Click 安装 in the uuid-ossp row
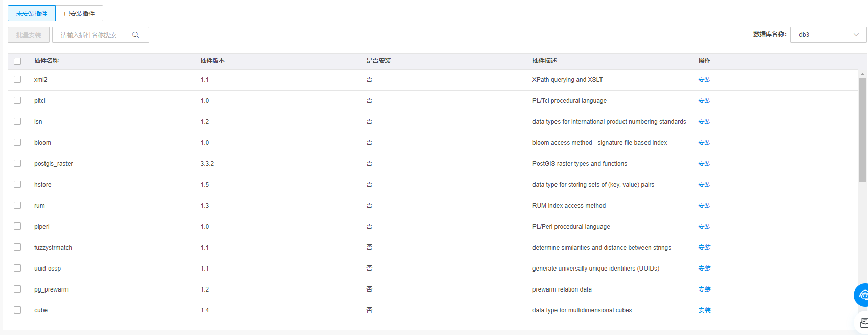 [x=704, y=269]
